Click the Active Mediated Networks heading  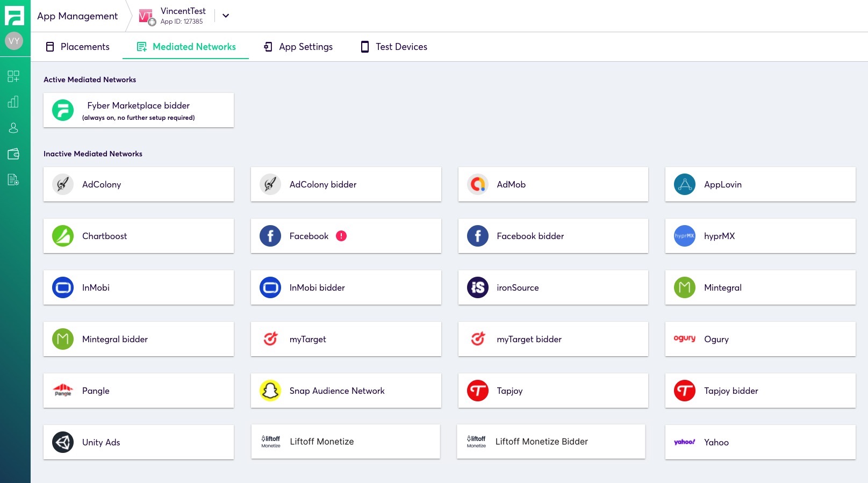(x=90, y=80)
